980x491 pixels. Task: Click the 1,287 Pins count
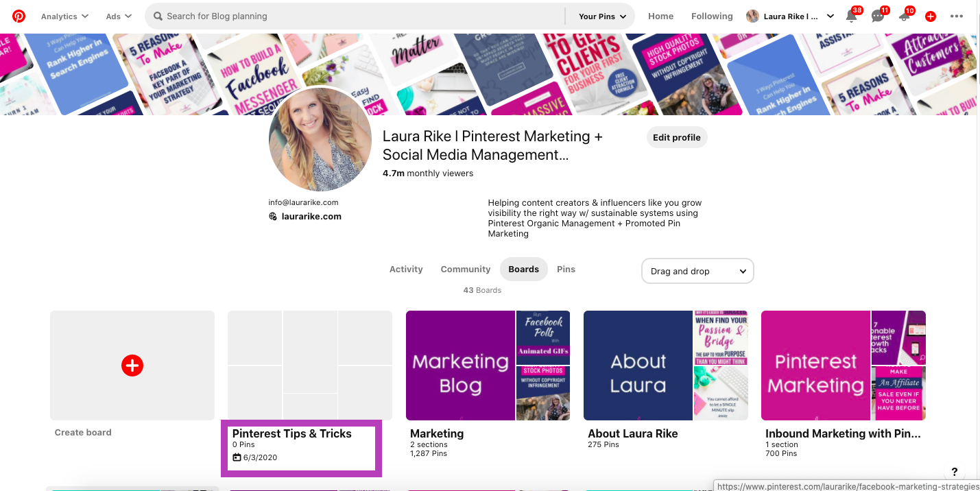coord(429,453)
